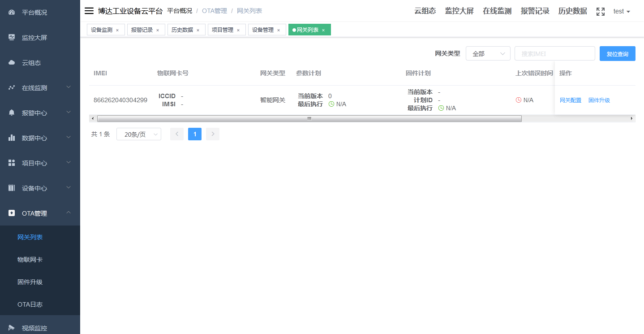Click the 云组态 cloud icon in sidebar
Viewport: 644px width, 334px height.
(11, 62)
